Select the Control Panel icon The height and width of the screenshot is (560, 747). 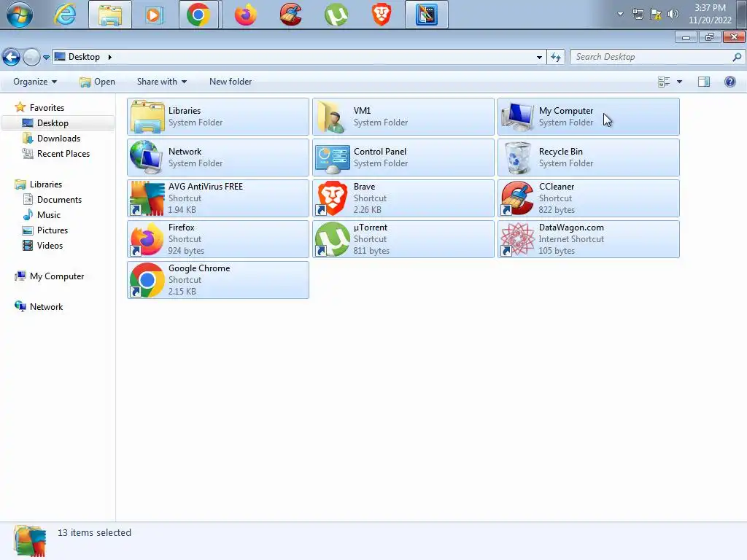tap(332, 159)
